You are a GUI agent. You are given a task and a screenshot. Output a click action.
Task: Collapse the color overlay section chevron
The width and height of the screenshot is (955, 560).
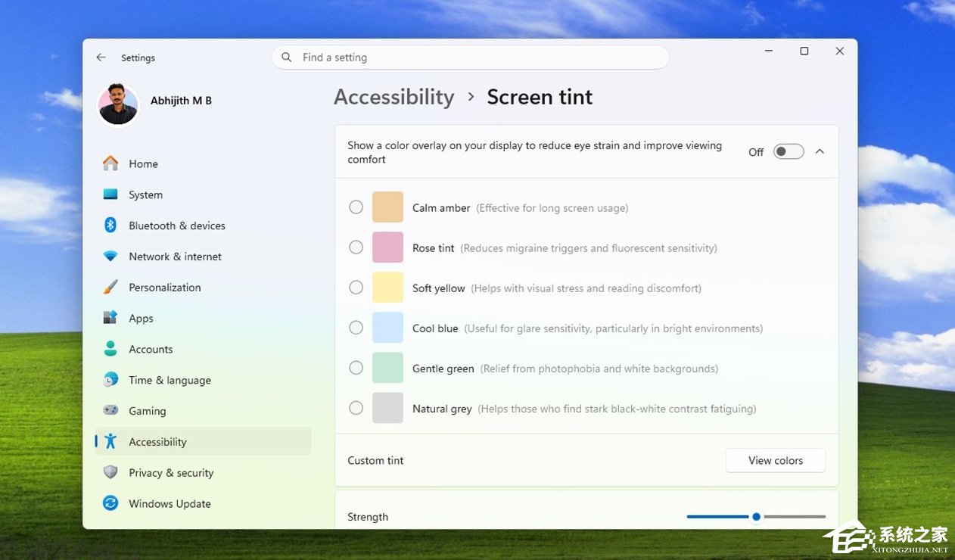click(x=820, y=152)
